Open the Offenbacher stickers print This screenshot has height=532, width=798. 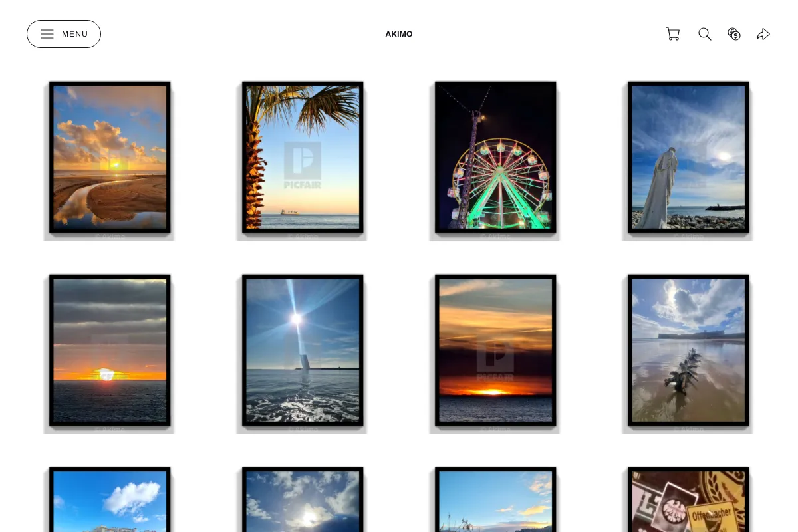(688, 499)
